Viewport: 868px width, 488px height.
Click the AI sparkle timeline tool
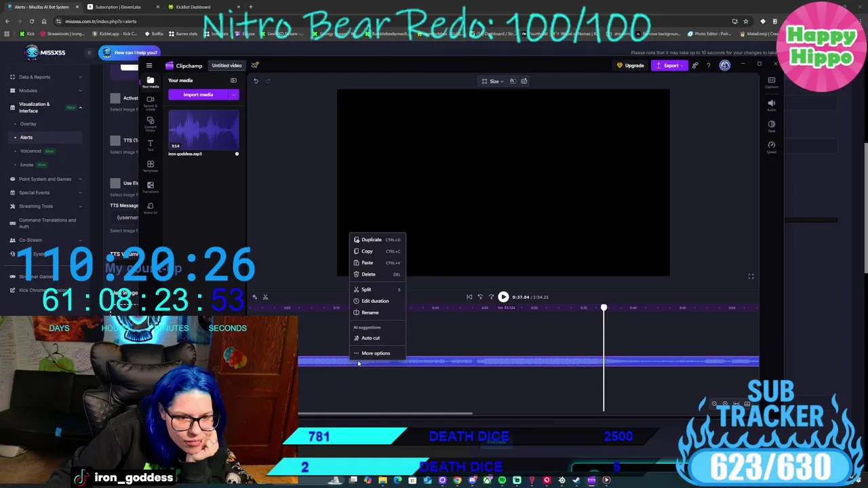pyautogui.click(x=255, y=297)
